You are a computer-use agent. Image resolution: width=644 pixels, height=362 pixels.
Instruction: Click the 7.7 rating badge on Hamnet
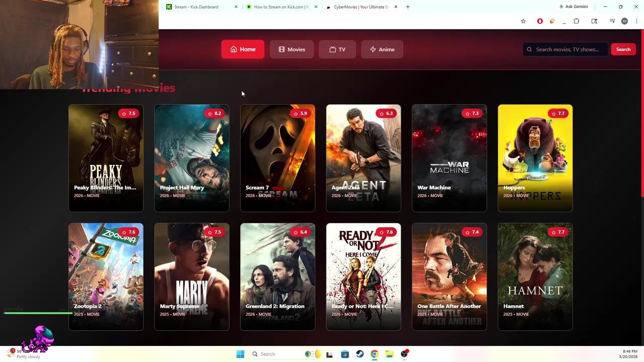coord(558,232)
